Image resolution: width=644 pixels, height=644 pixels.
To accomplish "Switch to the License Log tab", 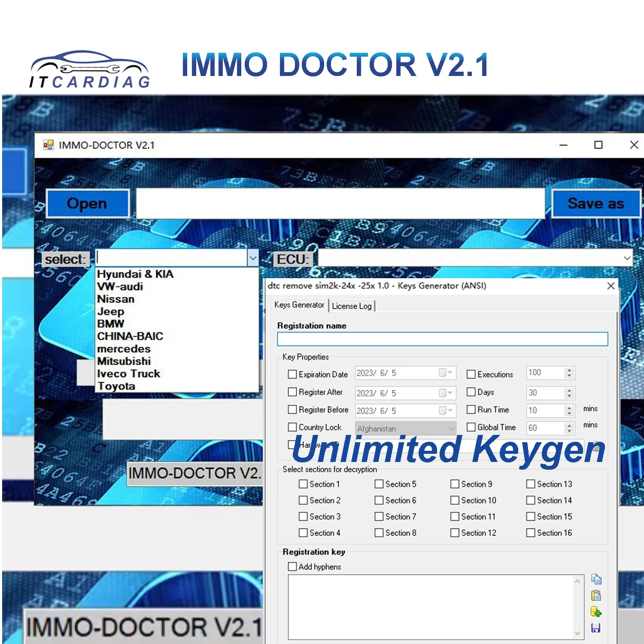I will (352, 305).
